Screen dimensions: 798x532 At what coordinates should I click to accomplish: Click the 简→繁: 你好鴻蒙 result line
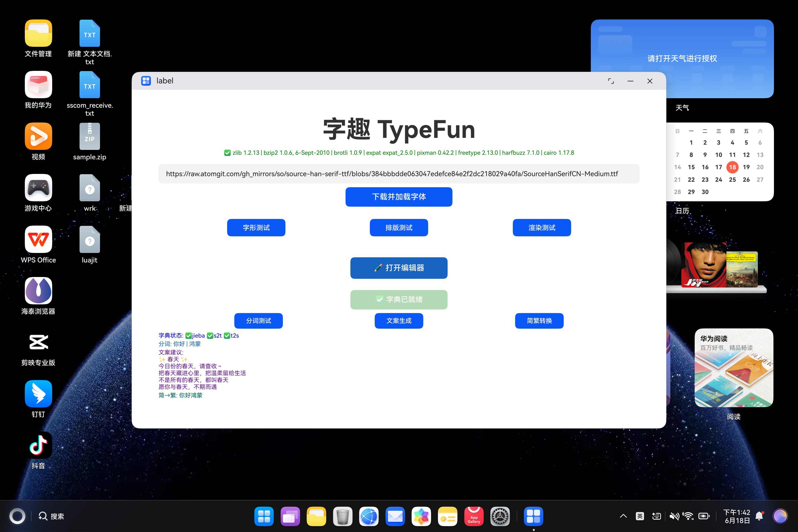pyautogui.click(x=181, y=395)
